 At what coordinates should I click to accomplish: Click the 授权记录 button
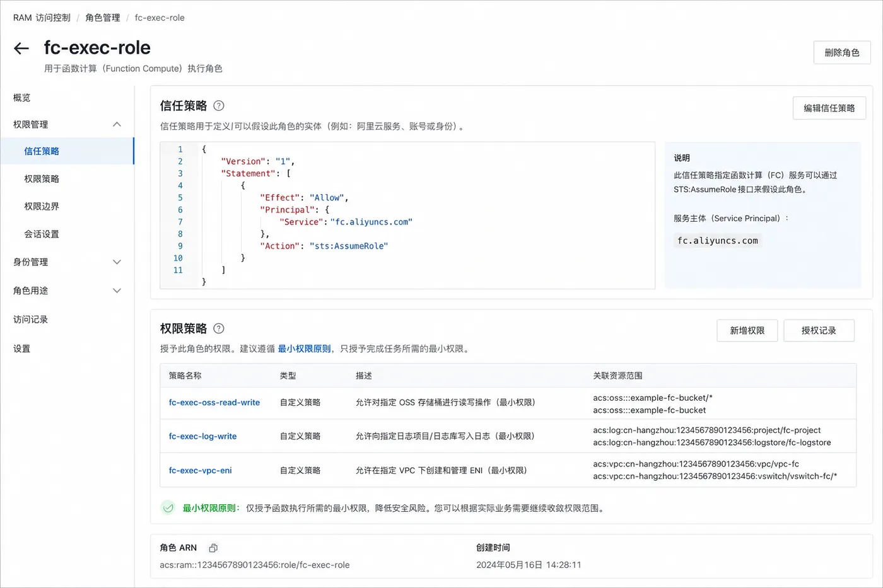click(819, 331)
